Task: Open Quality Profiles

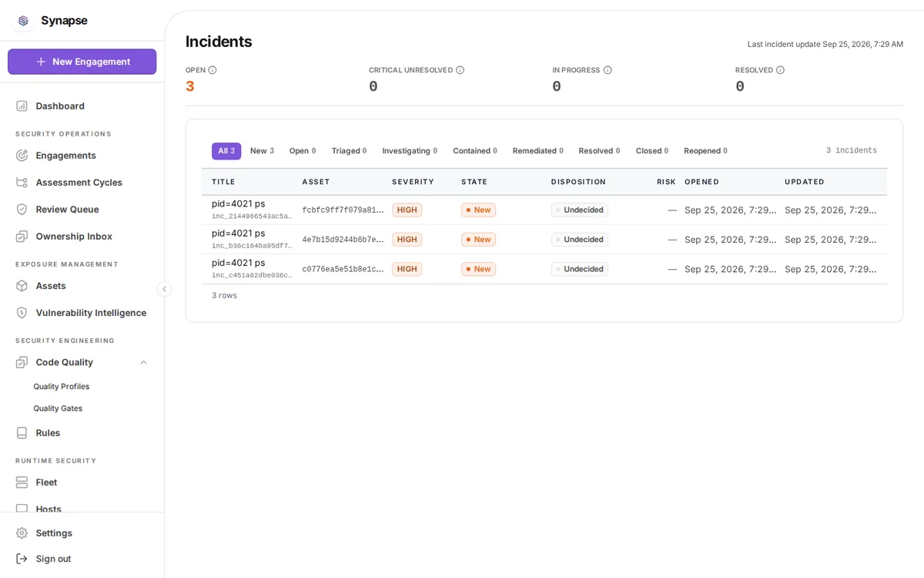Action: pyautogui.click(x=62, y=387)
